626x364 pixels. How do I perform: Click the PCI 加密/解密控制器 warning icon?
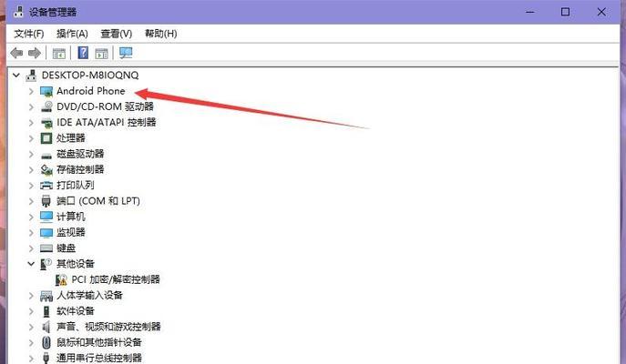(61, 280)
